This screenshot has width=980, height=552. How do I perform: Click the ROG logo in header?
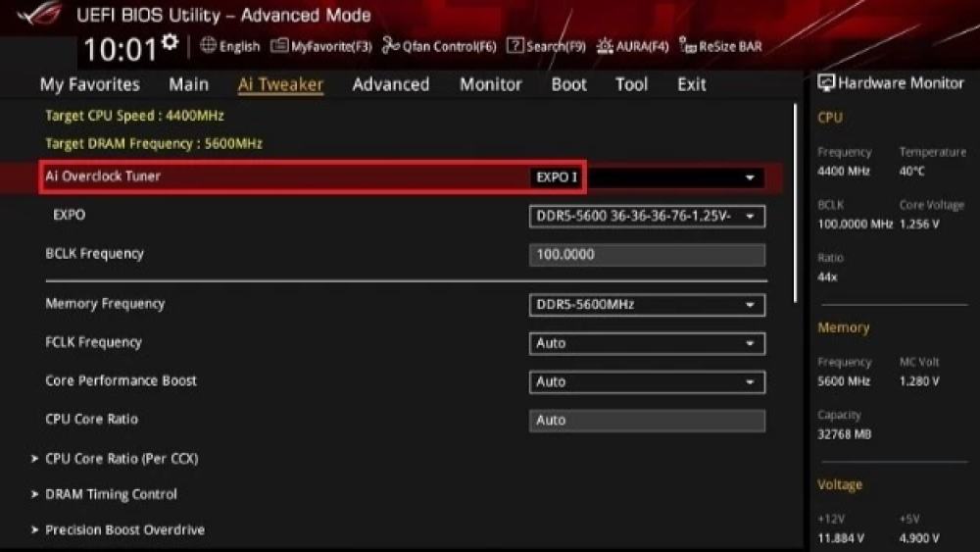tap(39, 16)
